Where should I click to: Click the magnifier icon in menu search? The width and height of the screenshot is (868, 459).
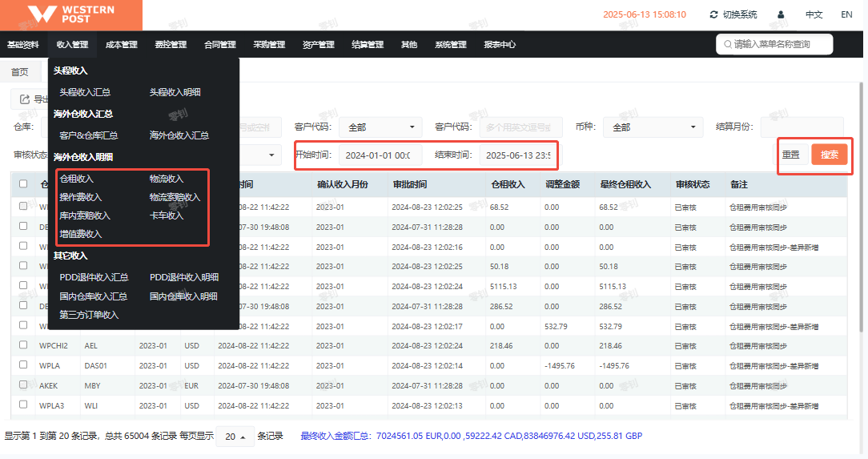[x=727, y=44]
